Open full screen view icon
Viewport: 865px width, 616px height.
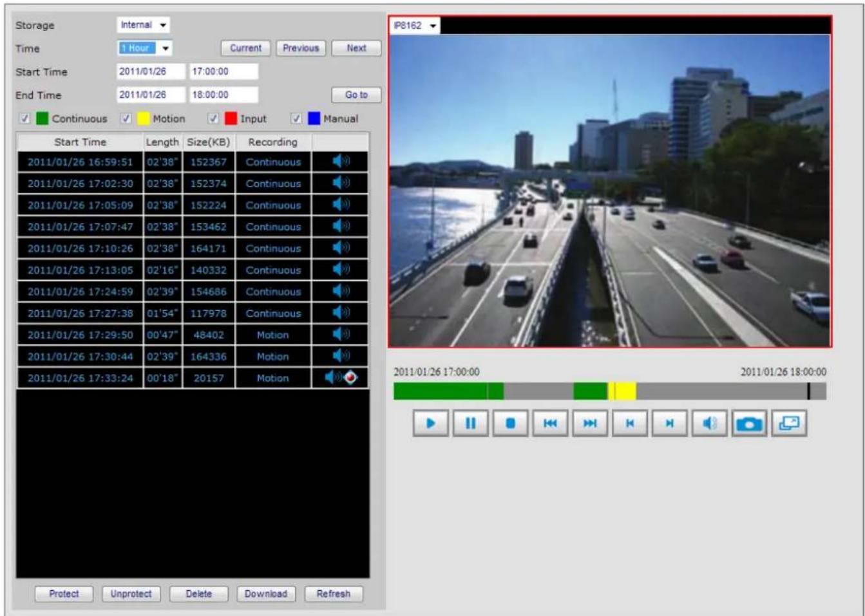point(789,424)
